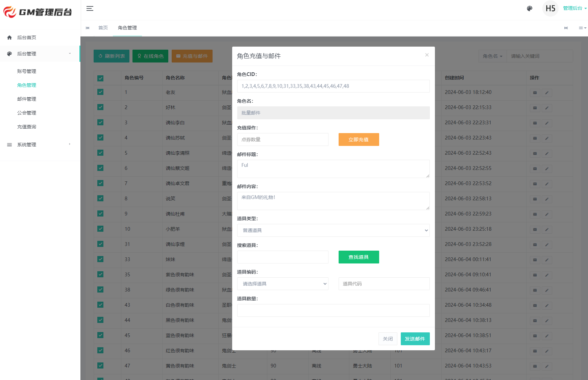Image resolution: width=588 pixels, height=380 pixels.
Task: Uncheck the checkbox for role 黄色很有韵味
Action: [100, 365]
